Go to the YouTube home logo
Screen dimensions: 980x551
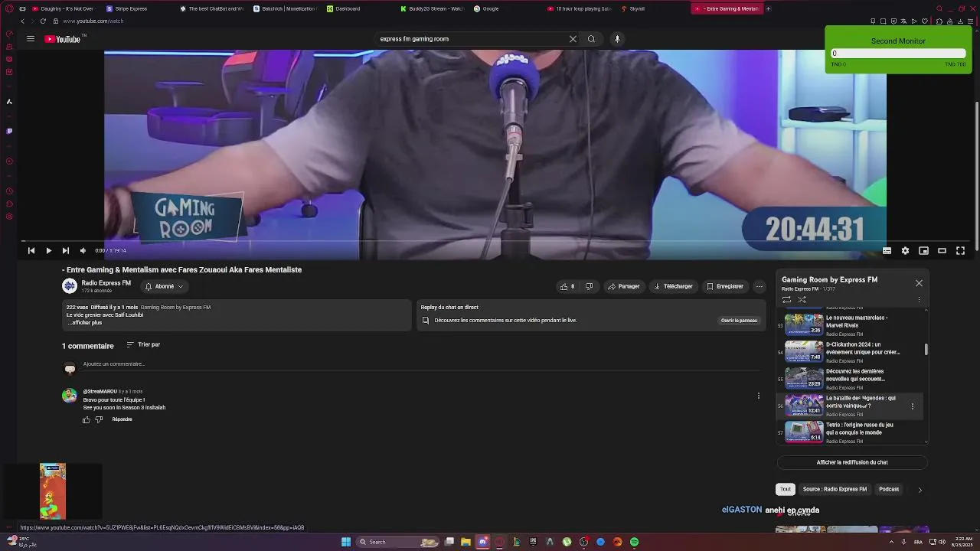tap(63, 38)
